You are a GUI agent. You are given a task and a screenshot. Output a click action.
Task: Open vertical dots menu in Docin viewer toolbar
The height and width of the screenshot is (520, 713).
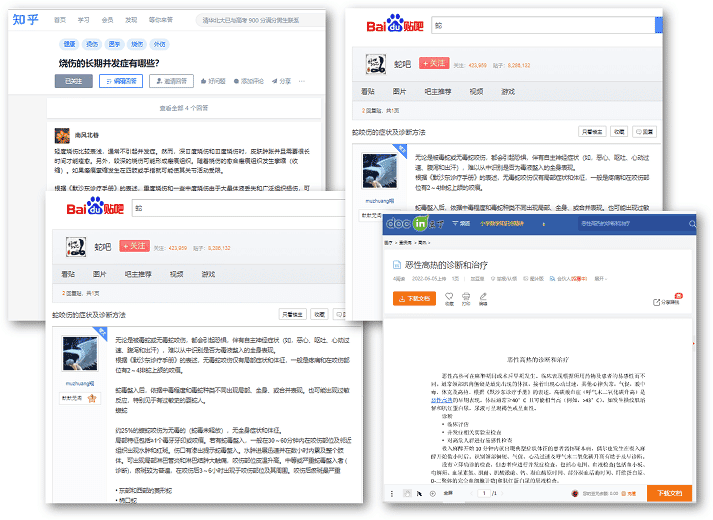pyautogui.click(x=392, y=493)
